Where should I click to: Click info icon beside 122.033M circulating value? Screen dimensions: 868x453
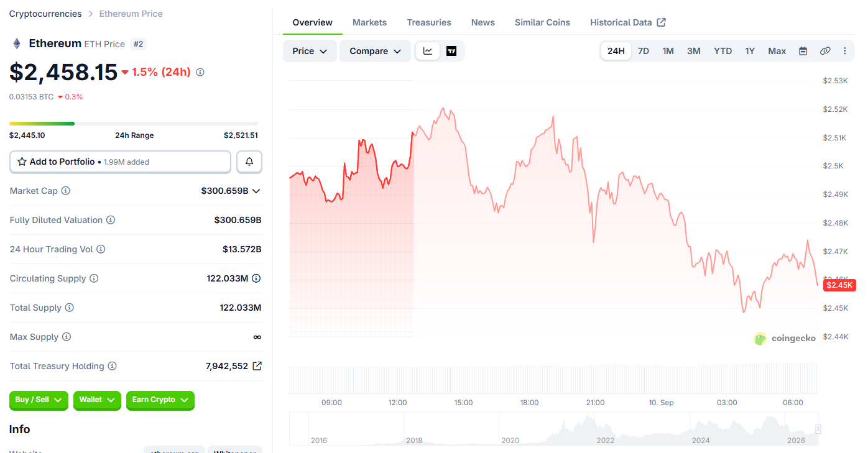point(256,278)
